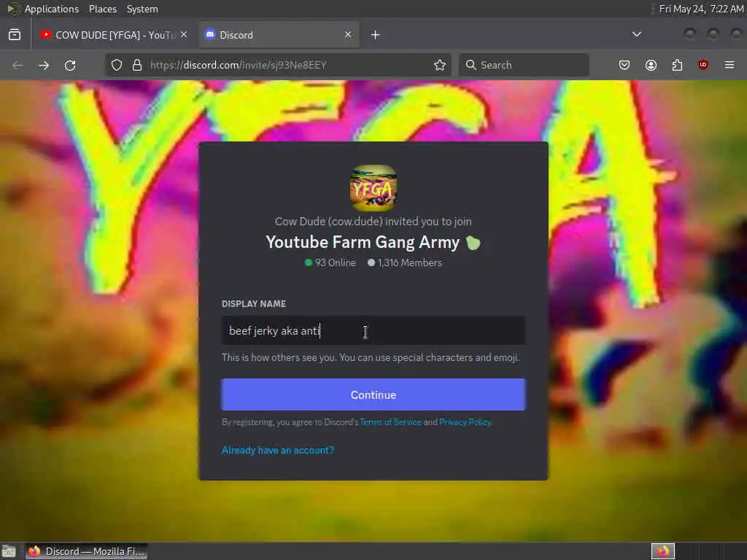This screenshot has height=560, width=747.
Task: Click the leaf emoji beside server name
Action: pos(473,243)
